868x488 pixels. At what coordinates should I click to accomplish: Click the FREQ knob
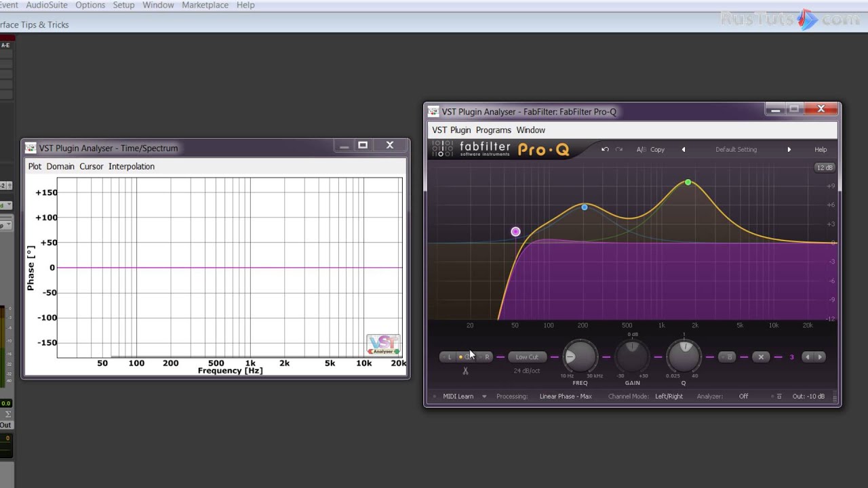click(x=580, y=356)
